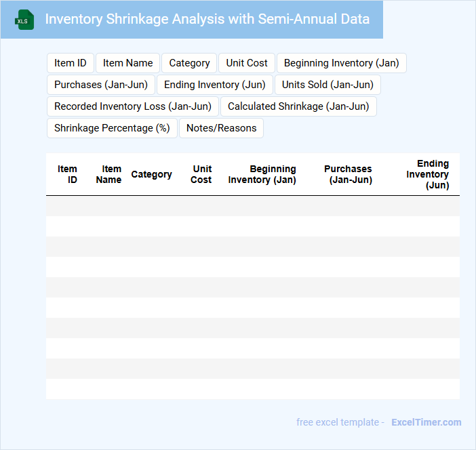Select Shrinkage Percentage (%) tag
The width and height of the screenshot is (476, 450).
tap(112, 128)
